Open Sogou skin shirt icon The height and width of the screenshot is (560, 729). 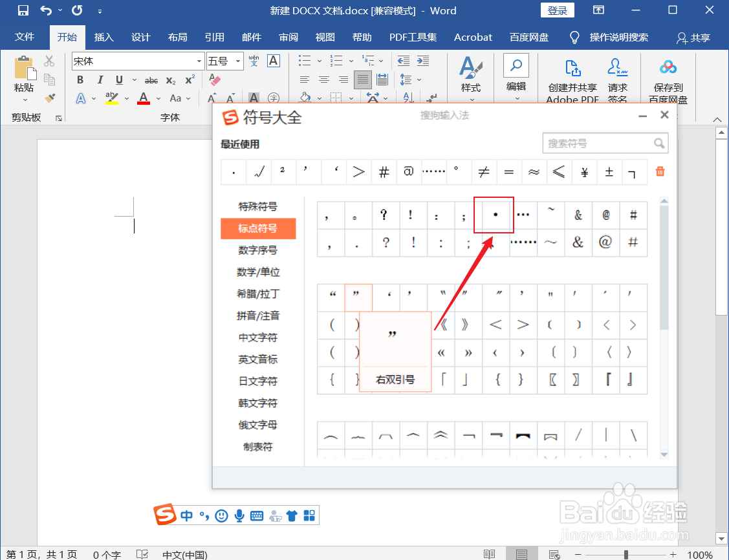click(292, 515)
